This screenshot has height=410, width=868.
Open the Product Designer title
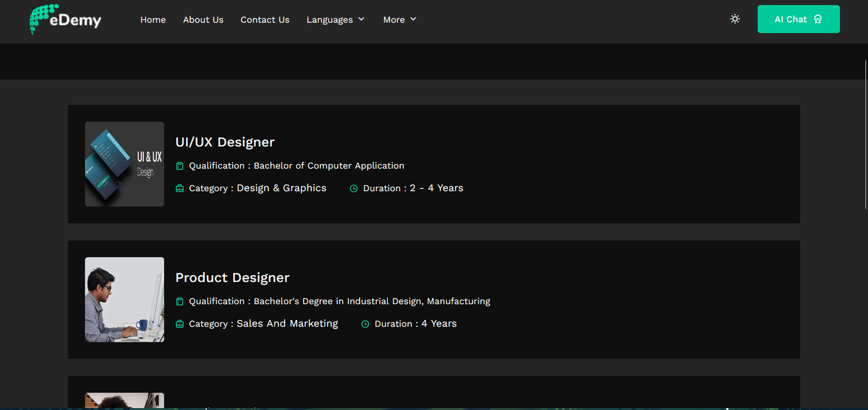[x=233, y=277]
